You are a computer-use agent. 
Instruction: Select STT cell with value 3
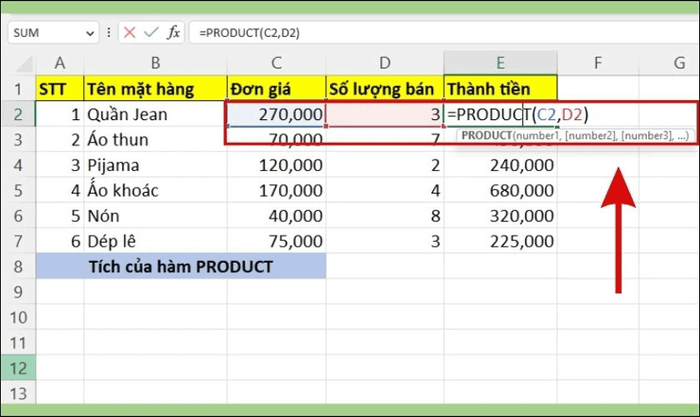(60, 165)
